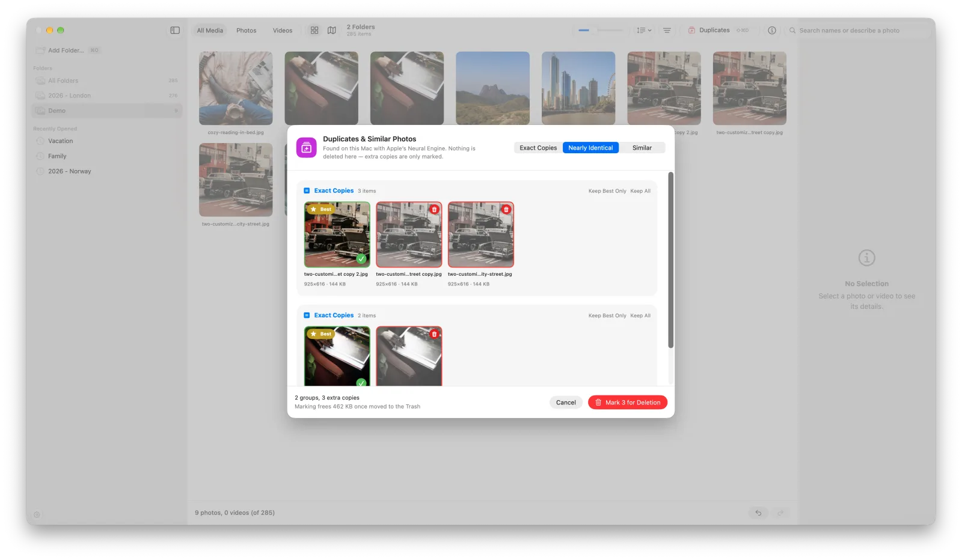Switch to the All Media tab
Viewport: 962px width, 560px height.
click(210, 30)
